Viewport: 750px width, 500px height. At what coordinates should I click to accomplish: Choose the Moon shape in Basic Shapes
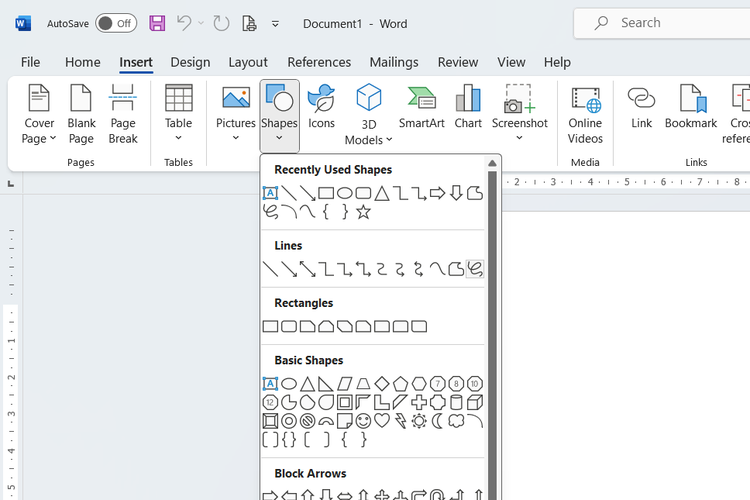[x=438, y=421]
